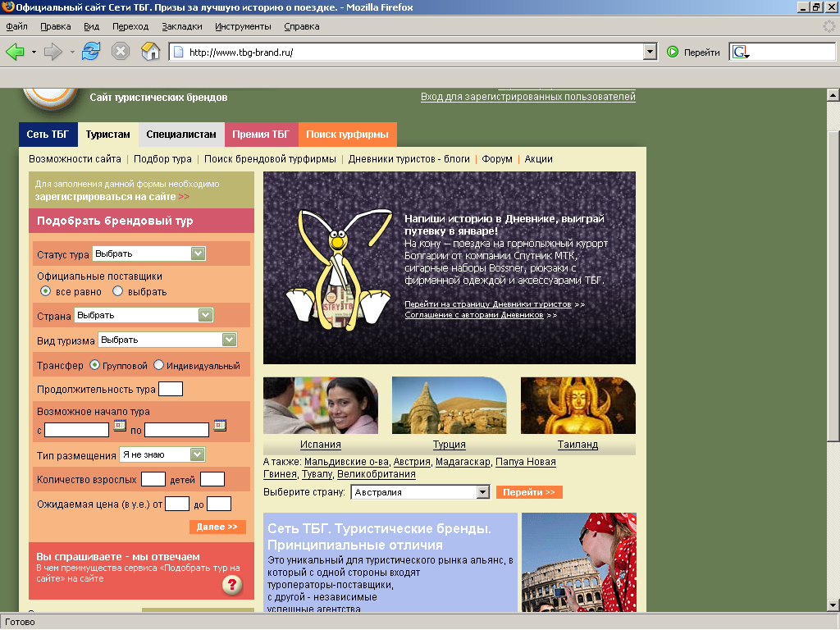Click the price до input field
The width and height of the screenshot is (840, 630).
coord(219,504)
